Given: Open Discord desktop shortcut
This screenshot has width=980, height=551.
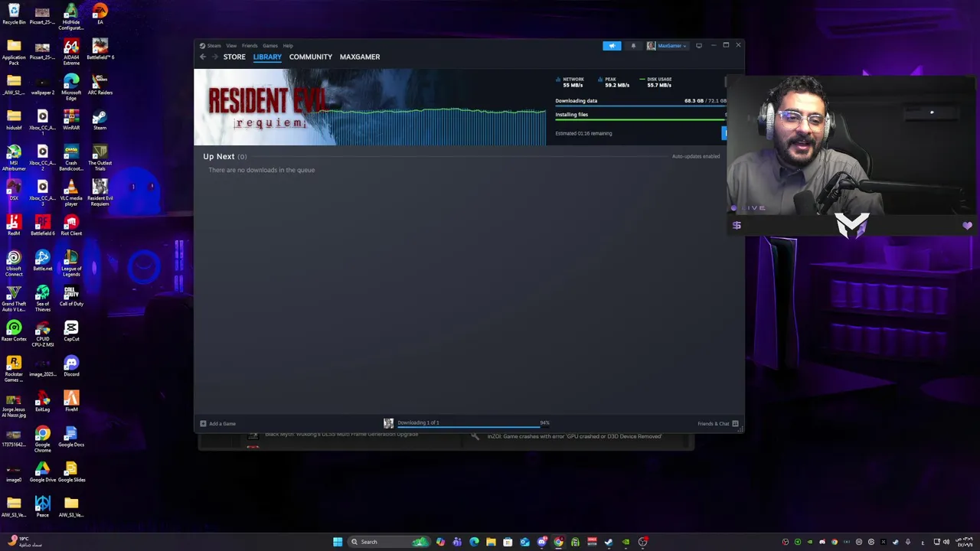Looking at the screenshot, I should coord(71,367).
